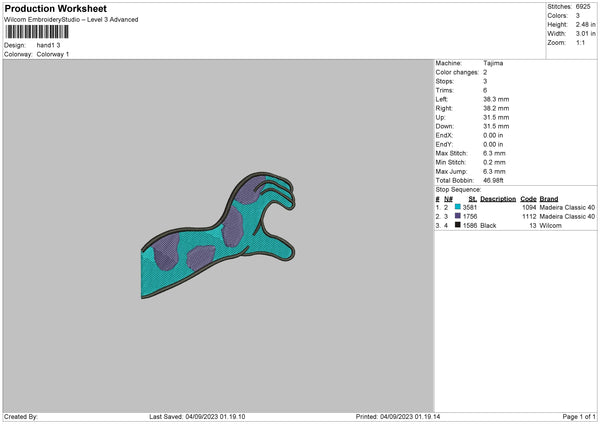Click the Brand column header

(x=549, y=199)
